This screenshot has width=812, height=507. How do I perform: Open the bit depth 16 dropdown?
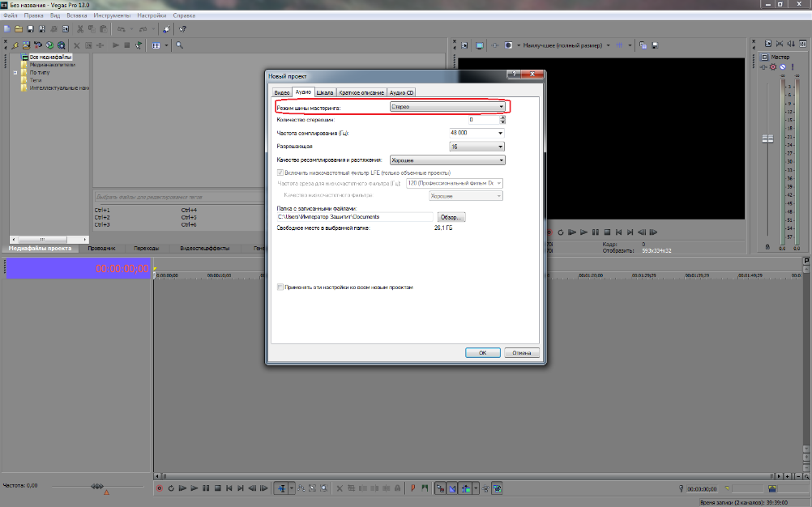(x=477, y=147)
